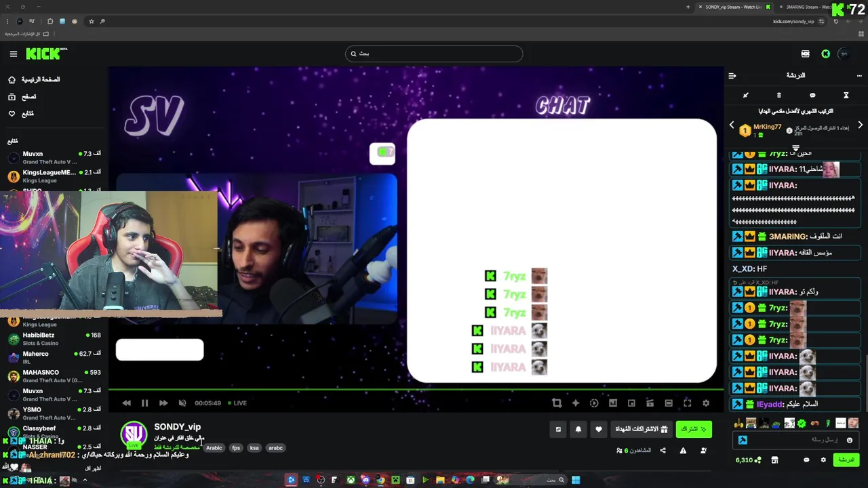Click the IEyadd username in chat
The height and width of the screenshot is (488, 868).
[x=770, y=404]
